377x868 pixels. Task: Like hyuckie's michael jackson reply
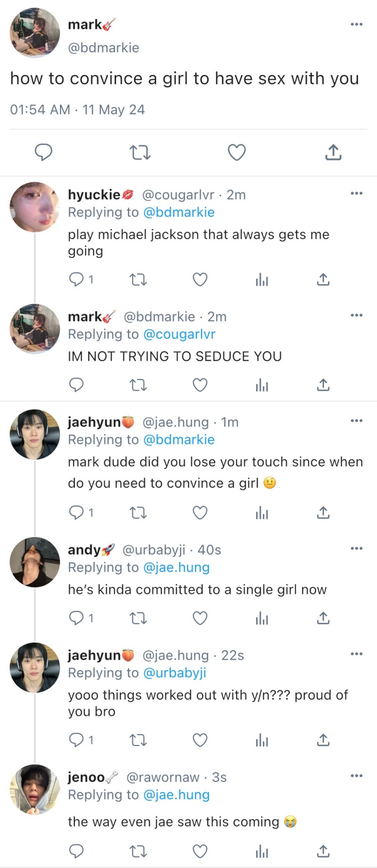[x=200, y=280]
